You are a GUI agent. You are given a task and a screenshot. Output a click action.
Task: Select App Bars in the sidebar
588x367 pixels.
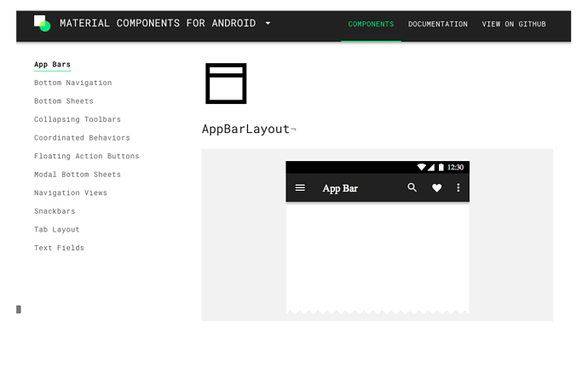tap(52, 65)
